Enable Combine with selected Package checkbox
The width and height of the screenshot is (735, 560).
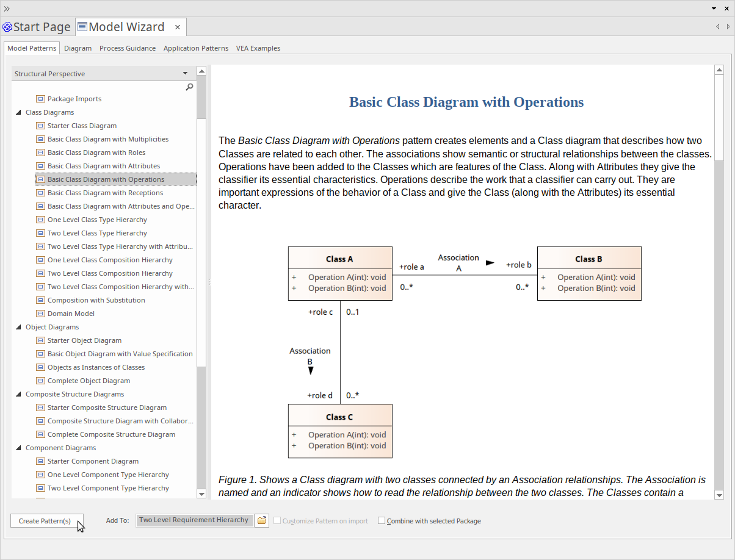click(x=382, y=521)
